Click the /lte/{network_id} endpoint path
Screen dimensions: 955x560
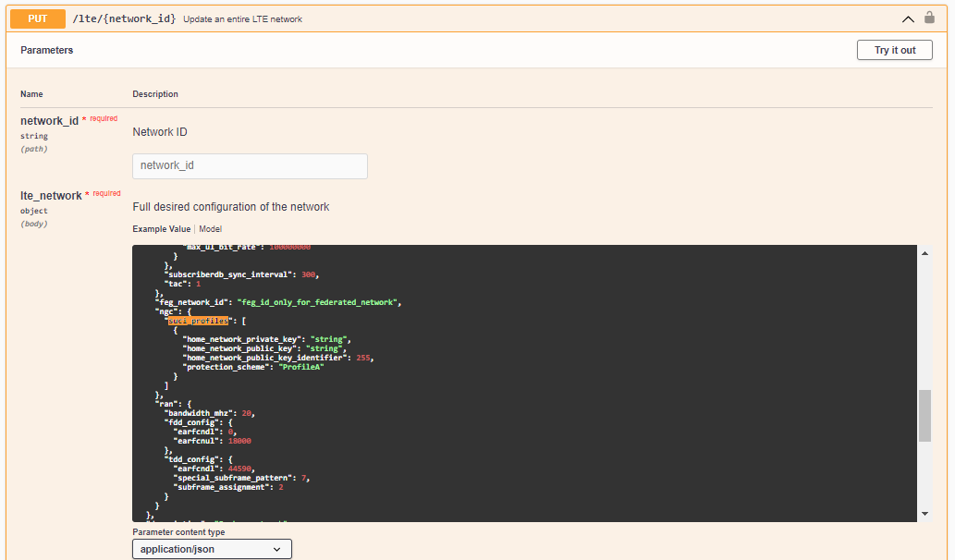point(124,18)
